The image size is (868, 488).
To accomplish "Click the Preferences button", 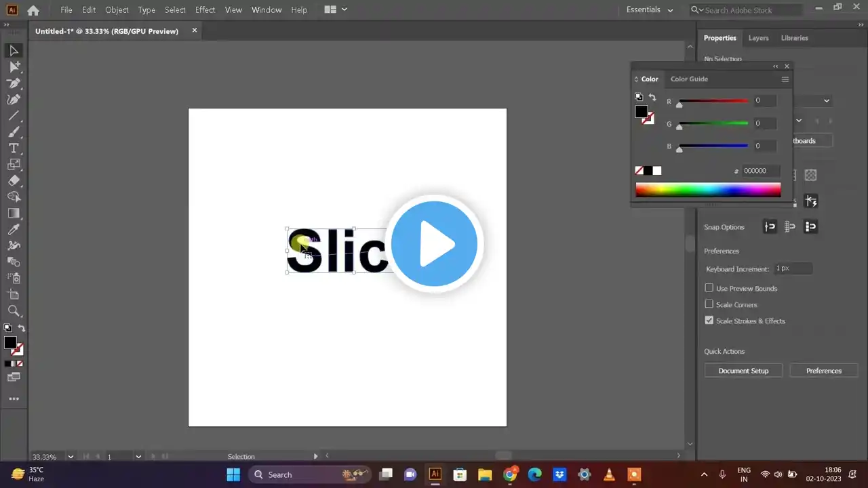I will (824, 371).
